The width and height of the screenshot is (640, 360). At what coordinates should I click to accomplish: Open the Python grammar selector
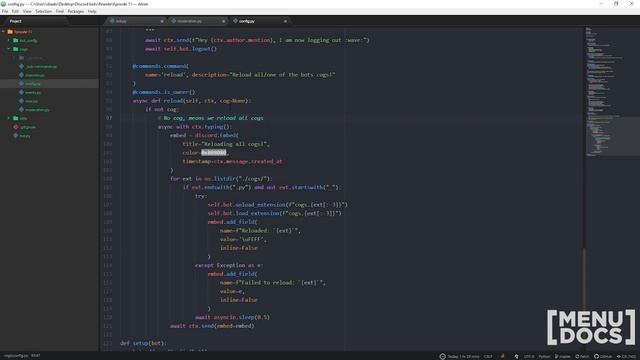[x=544, y=356]
